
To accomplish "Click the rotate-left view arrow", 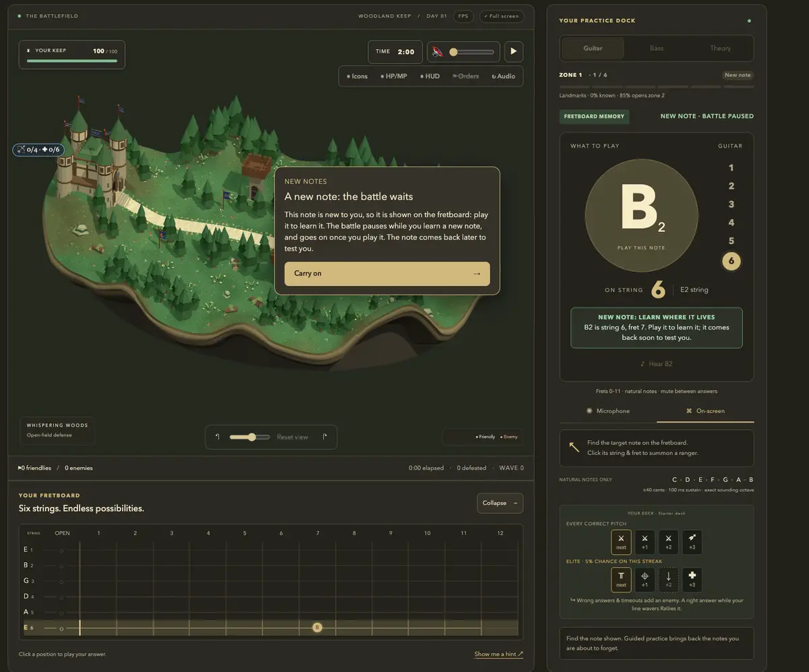I will point(217,437).
